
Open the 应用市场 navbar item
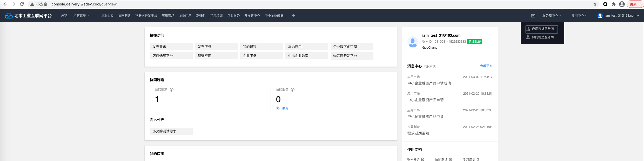coord(168,16)
